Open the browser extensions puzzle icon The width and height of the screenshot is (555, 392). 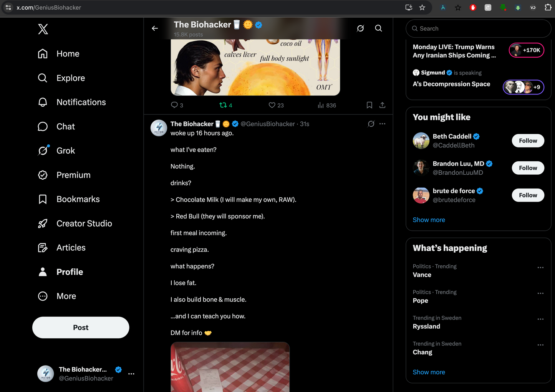(x=548, y=7)
